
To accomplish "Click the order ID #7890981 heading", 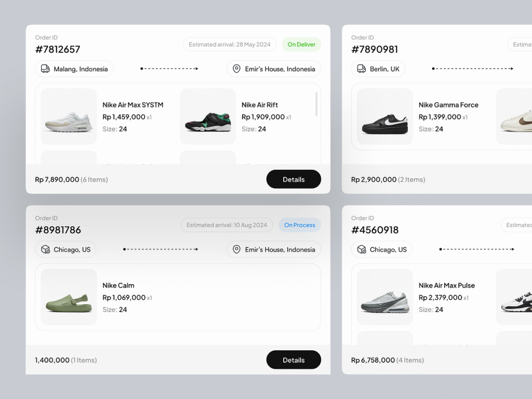I will pos(375,49).
